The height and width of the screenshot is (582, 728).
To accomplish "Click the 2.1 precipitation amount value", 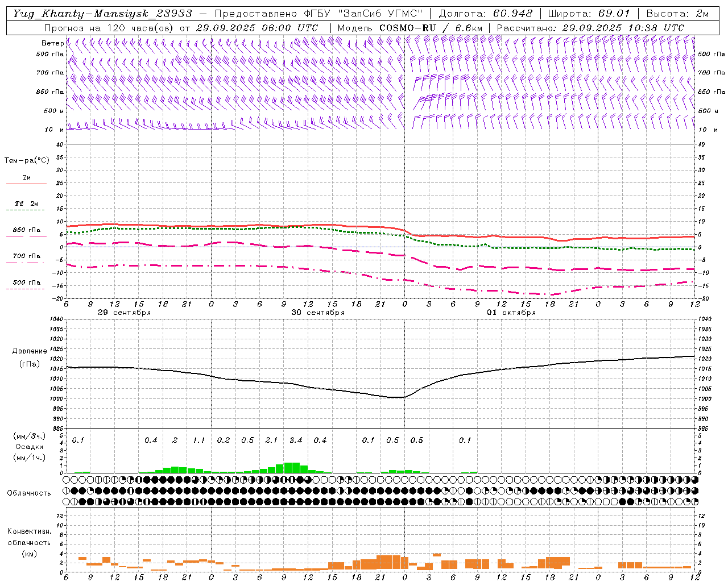I will (x=271, y=440).
